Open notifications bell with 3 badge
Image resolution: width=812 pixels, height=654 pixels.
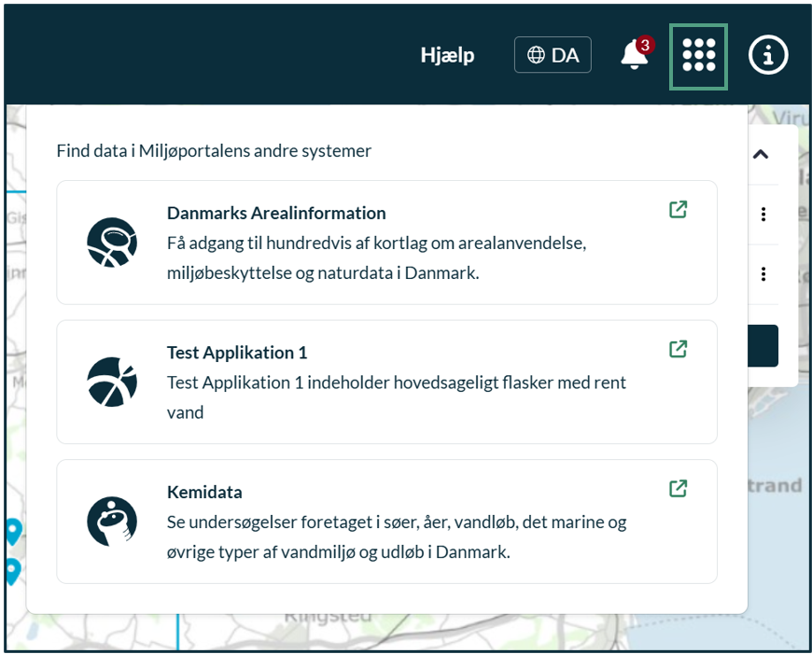(x=637, y=53)
